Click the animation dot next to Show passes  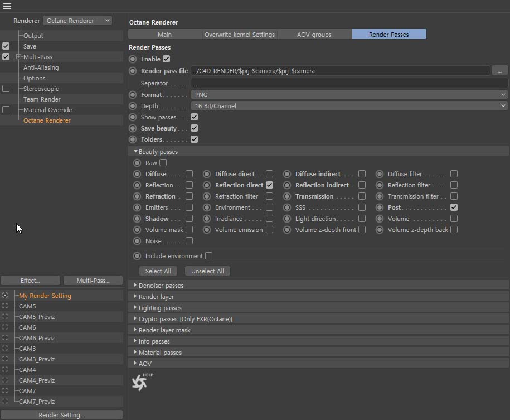tap(133, 117)
